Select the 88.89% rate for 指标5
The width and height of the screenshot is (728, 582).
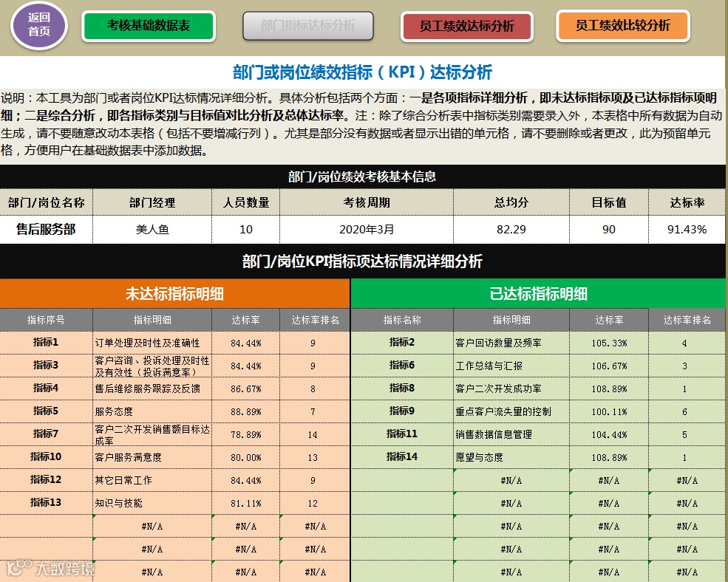point(245,411)
